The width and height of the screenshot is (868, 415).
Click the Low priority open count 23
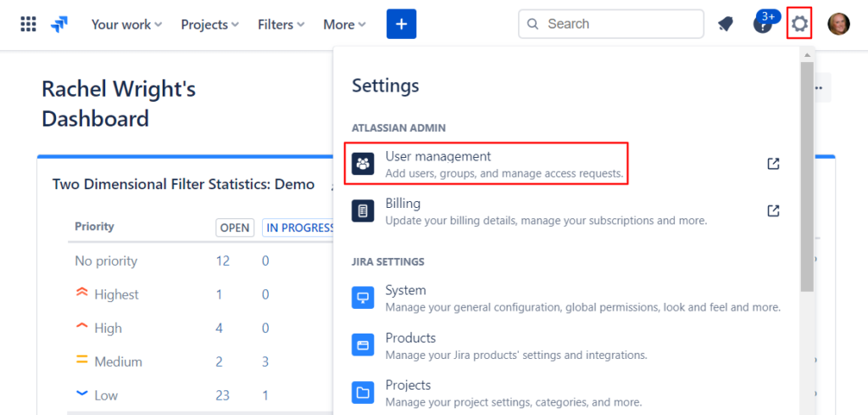pyautogui.click(x=223, y=395)
